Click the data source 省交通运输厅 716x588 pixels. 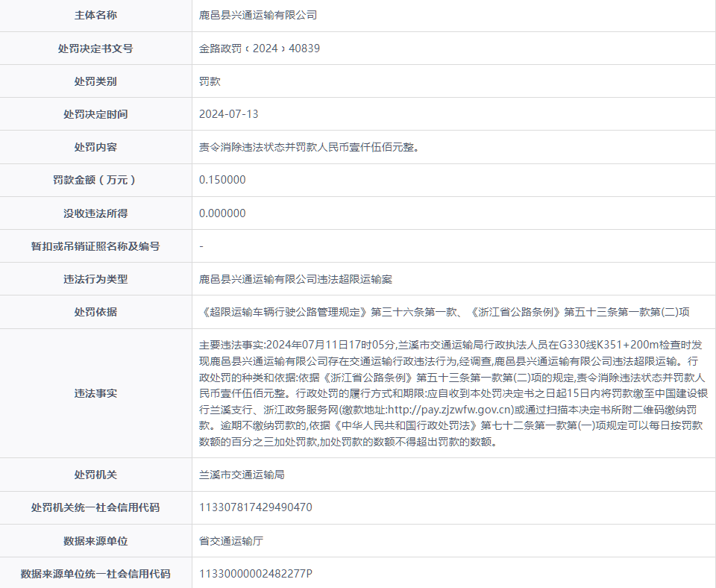pyautogui.click(x=231, y=541)
